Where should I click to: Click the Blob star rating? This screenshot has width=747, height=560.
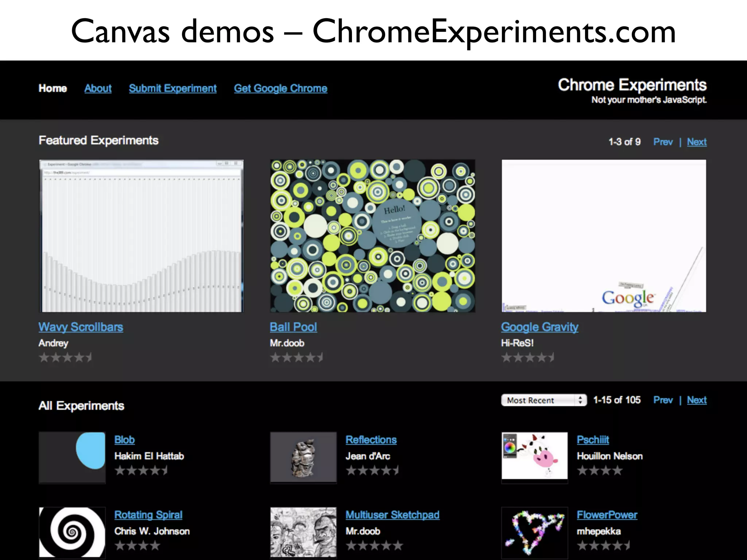(x=141, y=471)
